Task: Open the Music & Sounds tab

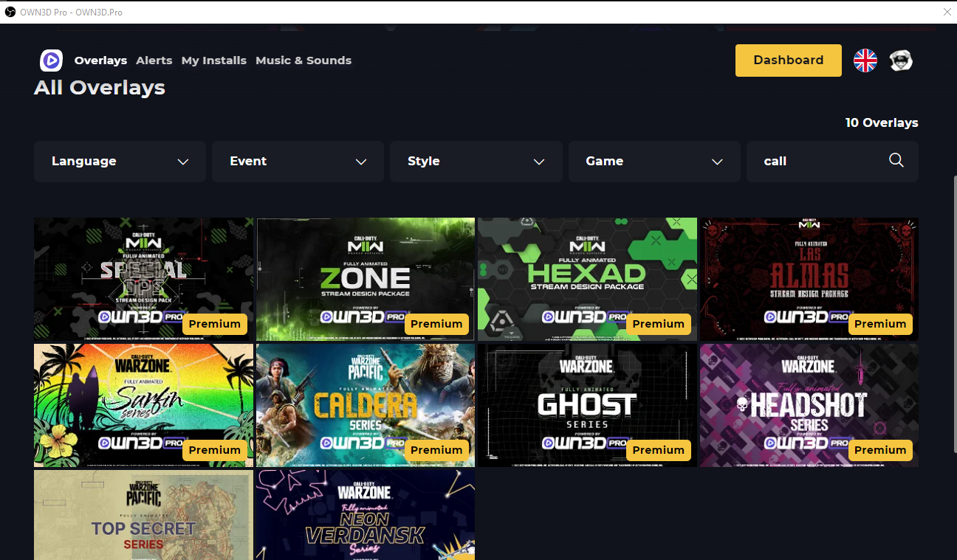Action: coord(303,61)
